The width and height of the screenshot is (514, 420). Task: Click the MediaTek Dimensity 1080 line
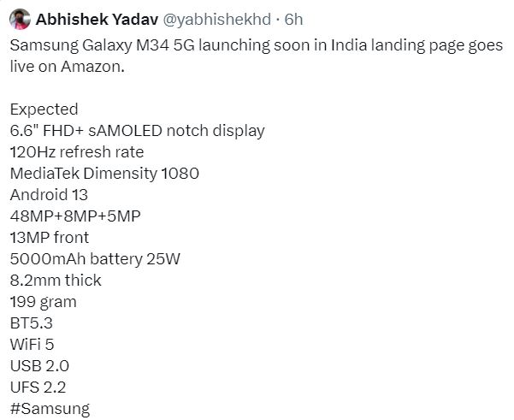104,174
